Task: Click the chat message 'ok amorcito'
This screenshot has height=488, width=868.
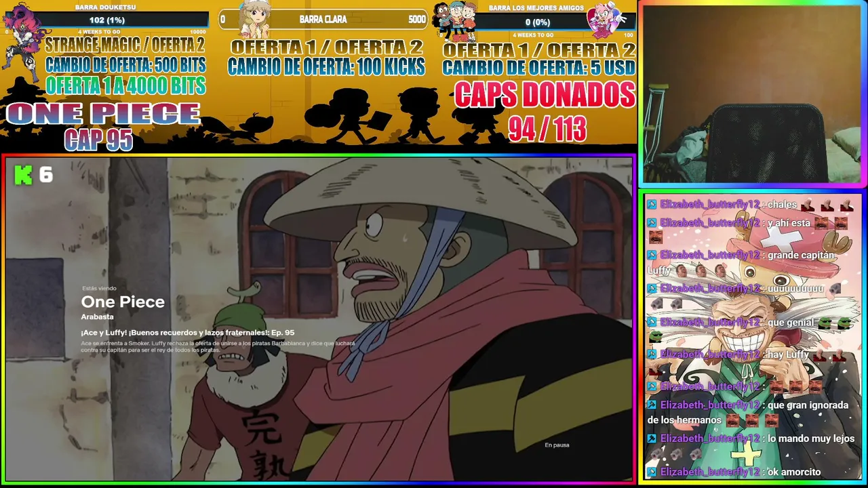Action: [x=794, y=472]
